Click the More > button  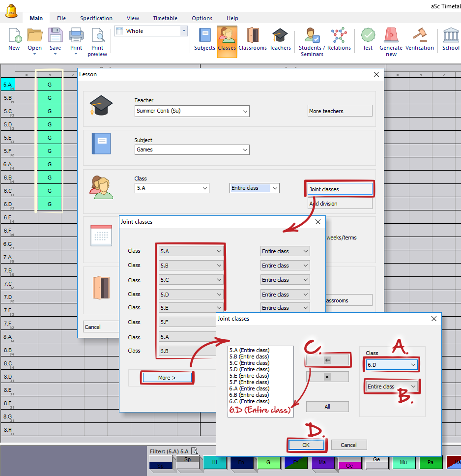pos(167,378)
